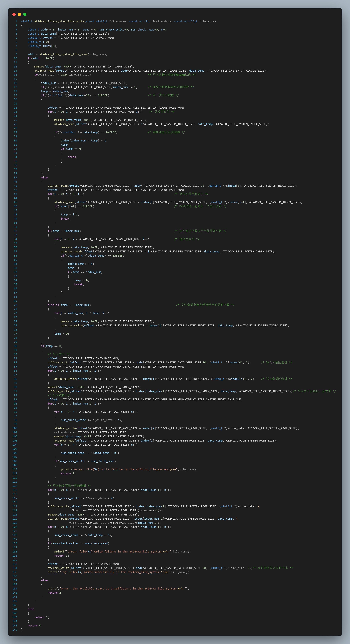
Task: Click comment '写入索引区索引'
Action: [276, 379]
